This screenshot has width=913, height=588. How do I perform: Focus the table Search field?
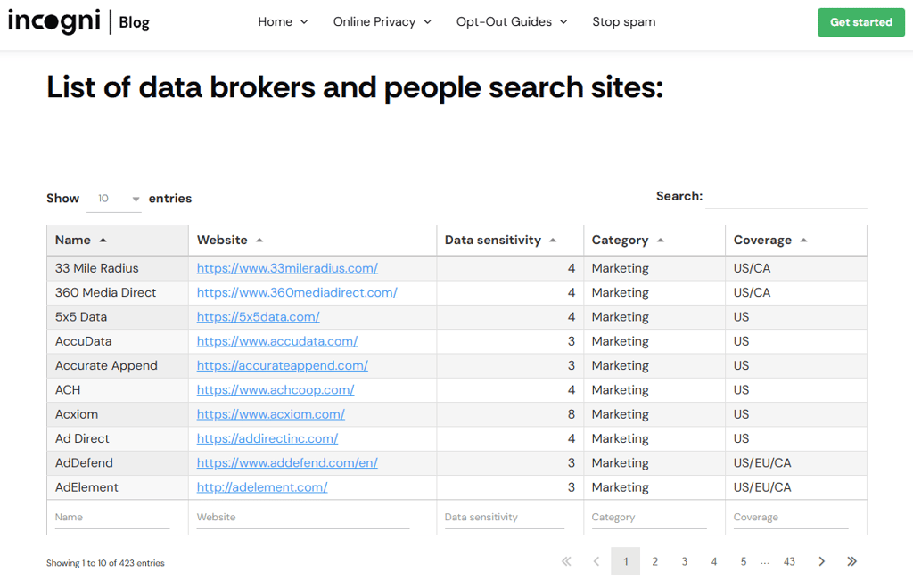click(786, 197)
